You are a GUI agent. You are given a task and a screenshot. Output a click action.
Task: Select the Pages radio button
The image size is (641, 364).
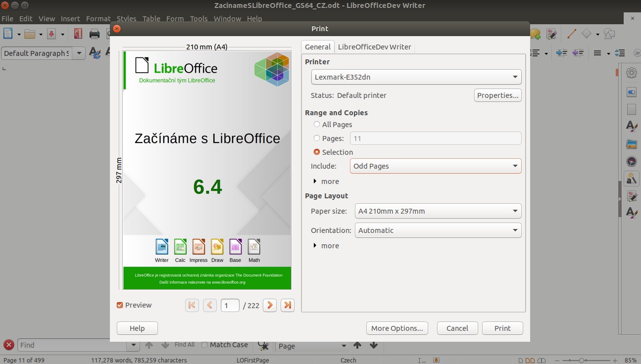[317, 138]
